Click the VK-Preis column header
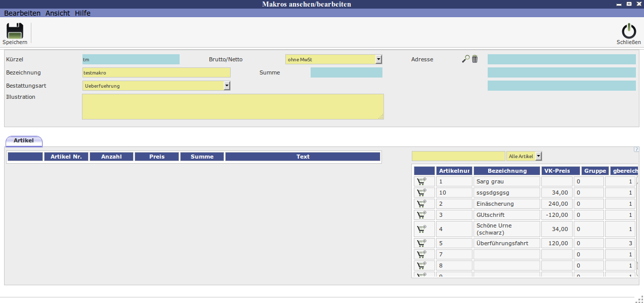Image resolution: width=644 pixels, height=303 pixels. [x=560, y=171]
